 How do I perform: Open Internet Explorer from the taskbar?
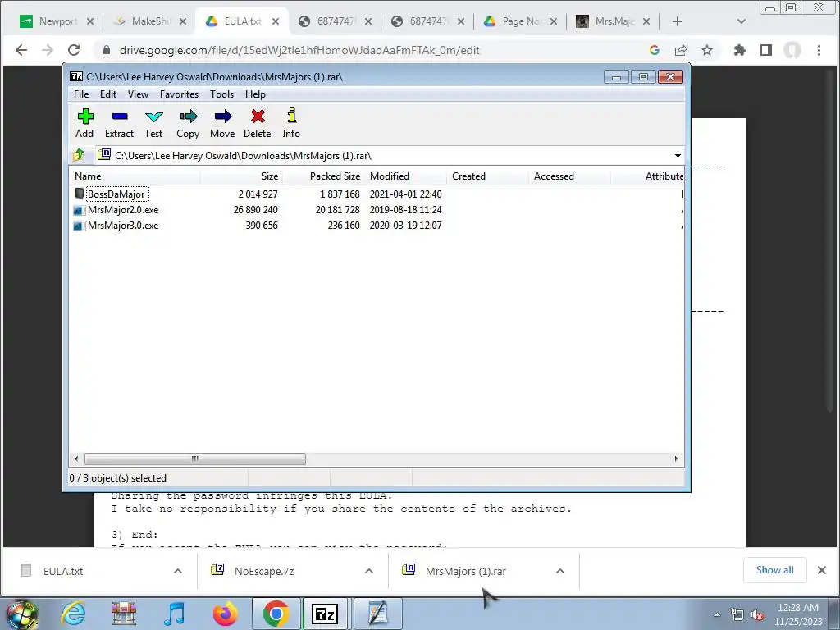coord(73,614)
